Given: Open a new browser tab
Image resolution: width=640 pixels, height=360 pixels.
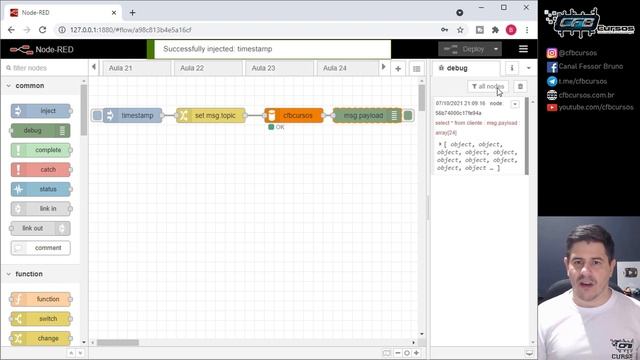Looking at the screenshot, I should tap(132, 13).
